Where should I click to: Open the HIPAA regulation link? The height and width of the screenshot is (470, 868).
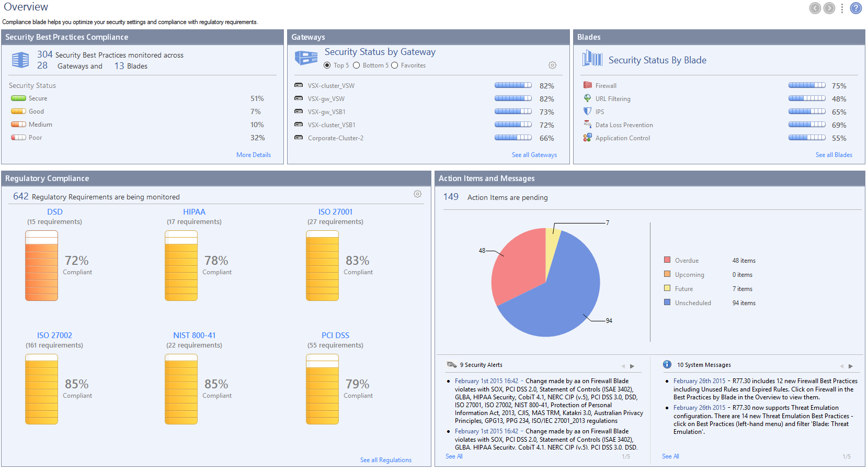point(194,212)
